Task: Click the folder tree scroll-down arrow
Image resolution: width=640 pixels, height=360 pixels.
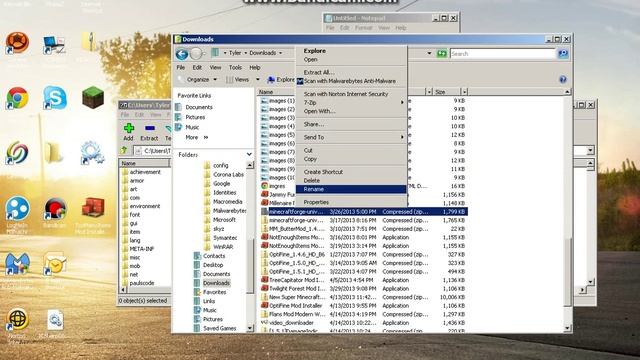Action: pos(250,328)
